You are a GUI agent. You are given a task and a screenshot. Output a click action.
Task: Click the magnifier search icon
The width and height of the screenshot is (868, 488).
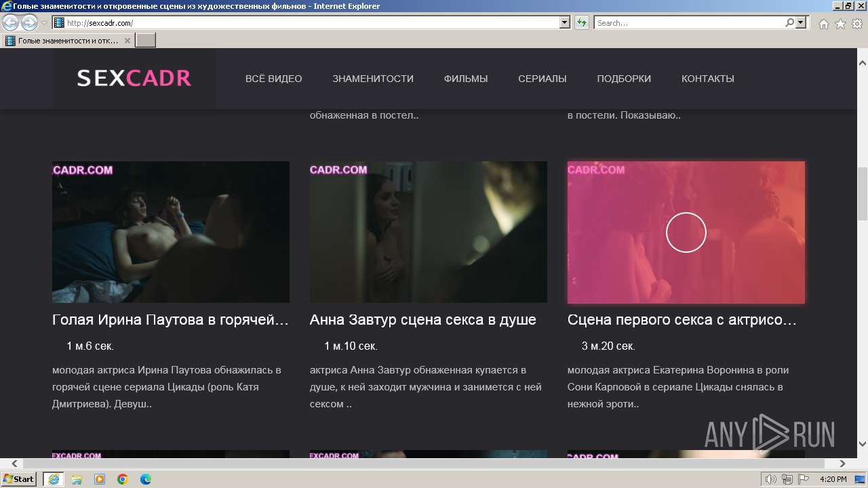click(790, 23)
